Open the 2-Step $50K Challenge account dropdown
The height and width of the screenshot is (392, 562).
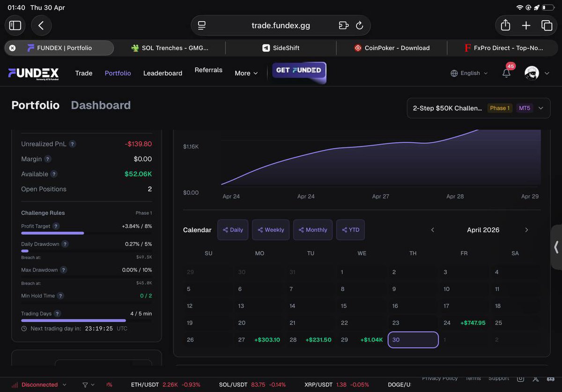pyautogui.click(x=479, y=108)
